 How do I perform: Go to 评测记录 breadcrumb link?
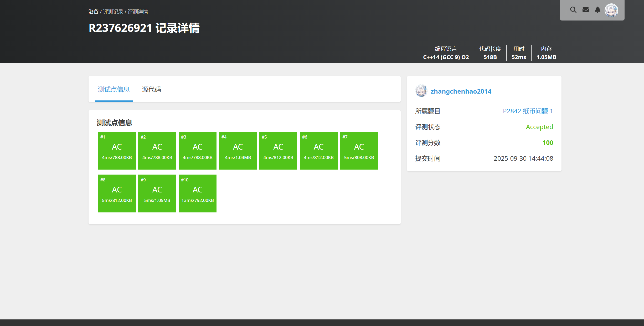(x=113, y=12)
